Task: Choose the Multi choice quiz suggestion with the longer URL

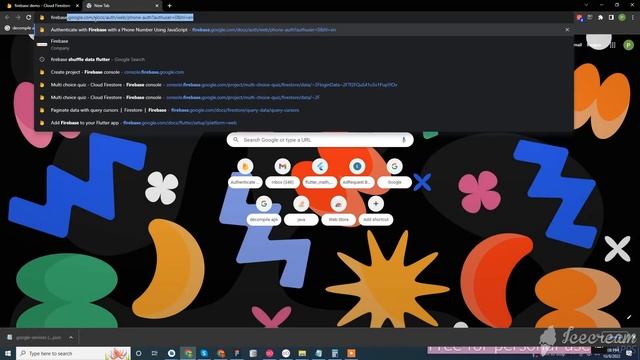Action: 304,85
